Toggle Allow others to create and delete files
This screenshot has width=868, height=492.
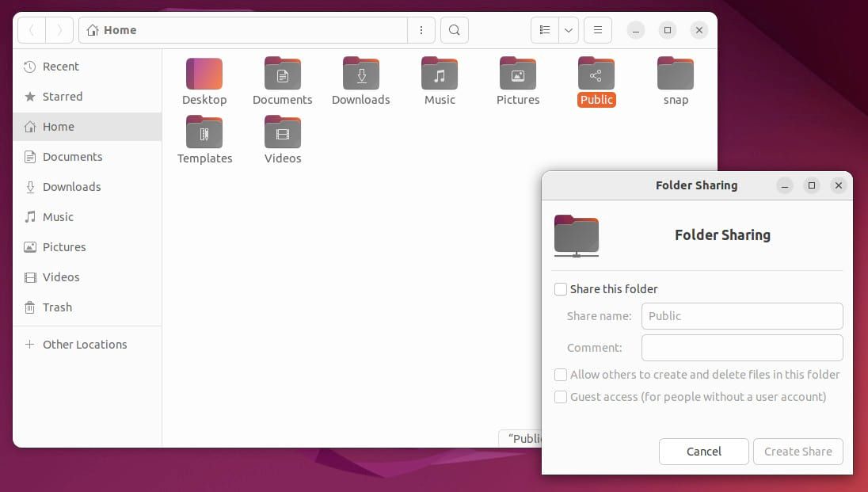click(561, 375)
